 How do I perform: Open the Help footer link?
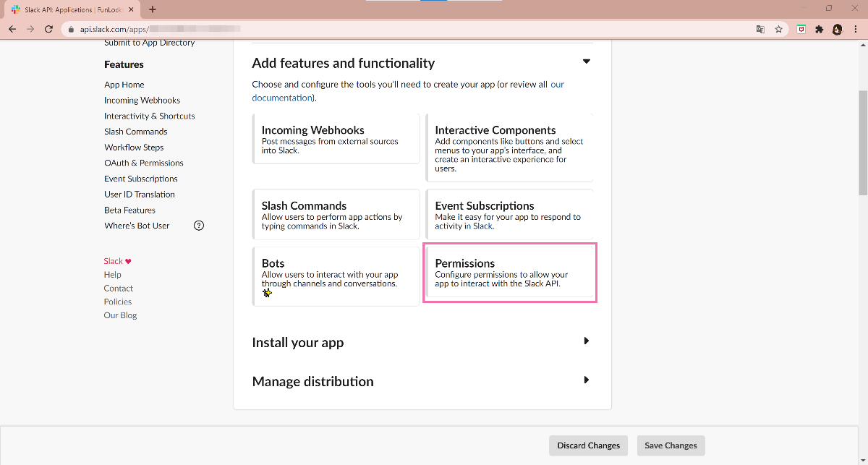(x=112, y=275)
